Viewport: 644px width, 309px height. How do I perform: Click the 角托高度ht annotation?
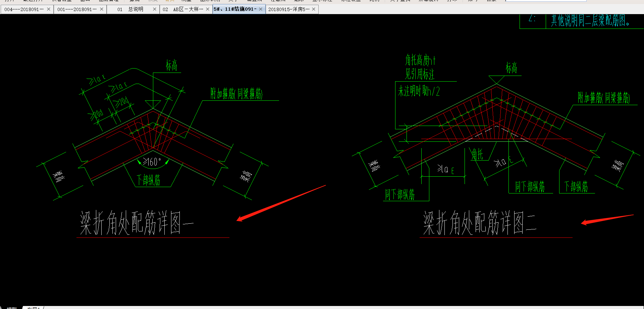pyautogui.click(x=420, y=60)
